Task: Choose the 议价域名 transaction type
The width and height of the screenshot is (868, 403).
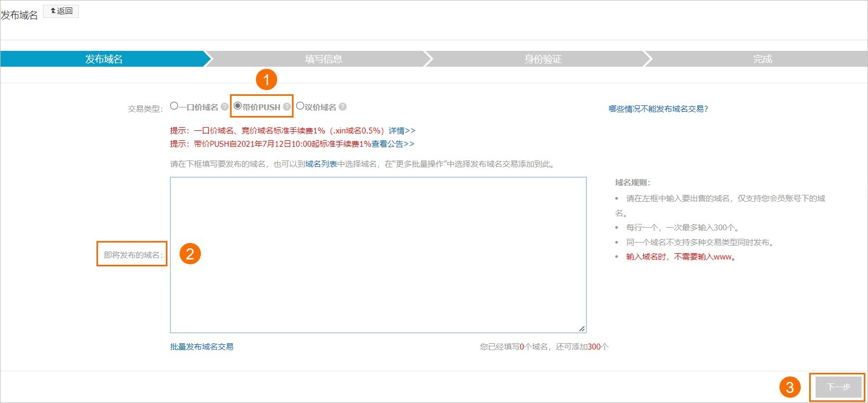Action: [300, 106]
